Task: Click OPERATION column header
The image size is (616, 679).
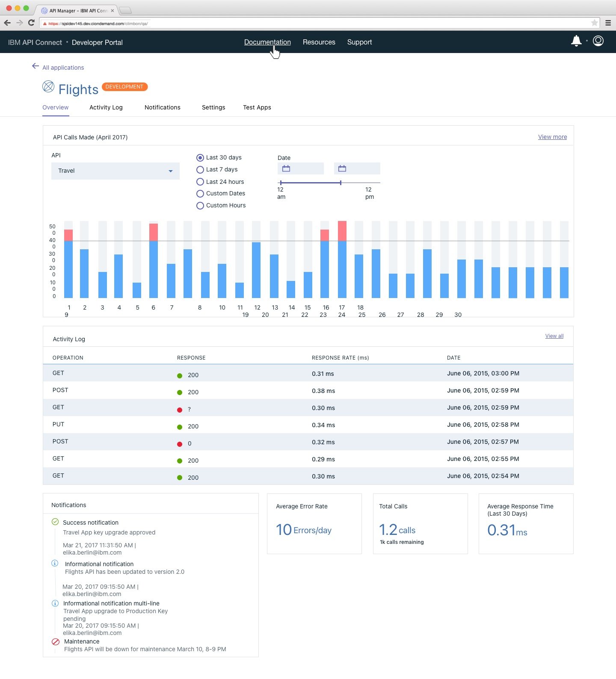Action: tap(68, 358)
